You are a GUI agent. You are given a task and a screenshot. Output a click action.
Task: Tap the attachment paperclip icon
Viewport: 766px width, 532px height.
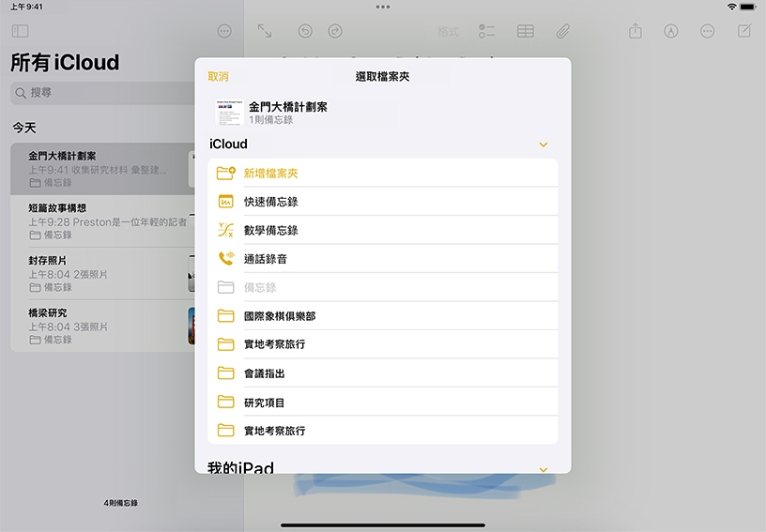(x=562, y=31)
